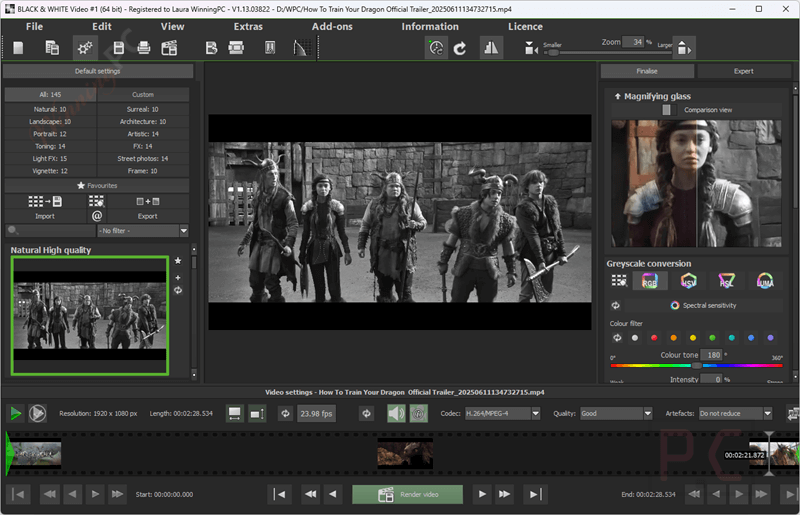Image resolution: width=800 pixels, height=515 pixels.
Task: Select the white colour filter
Action: click(635, 337)
